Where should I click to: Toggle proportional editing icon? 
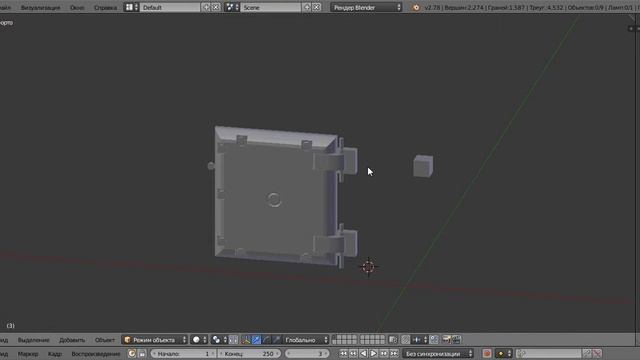click(x=405, y=340)
